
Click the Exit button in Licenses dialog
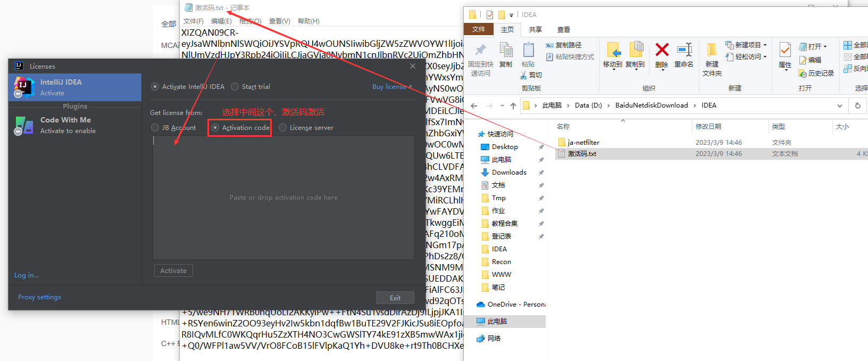click(395, 298)
